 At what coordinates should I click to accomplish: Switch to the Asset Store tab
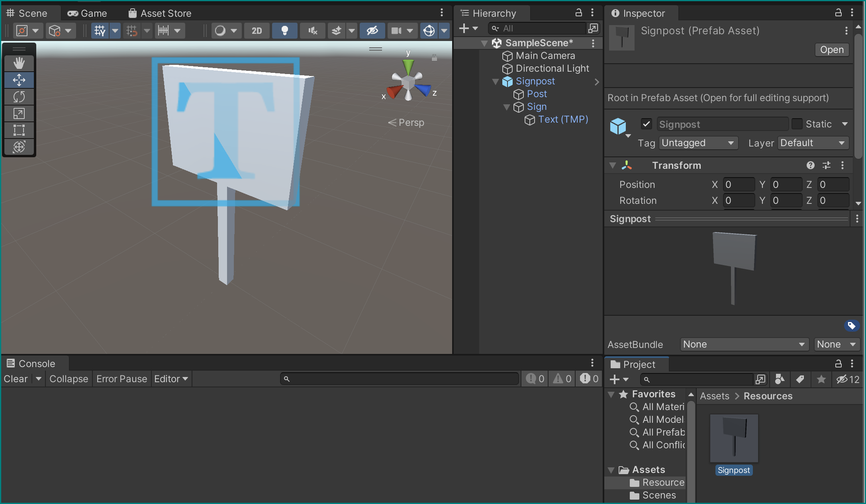(x=160, y=13)
